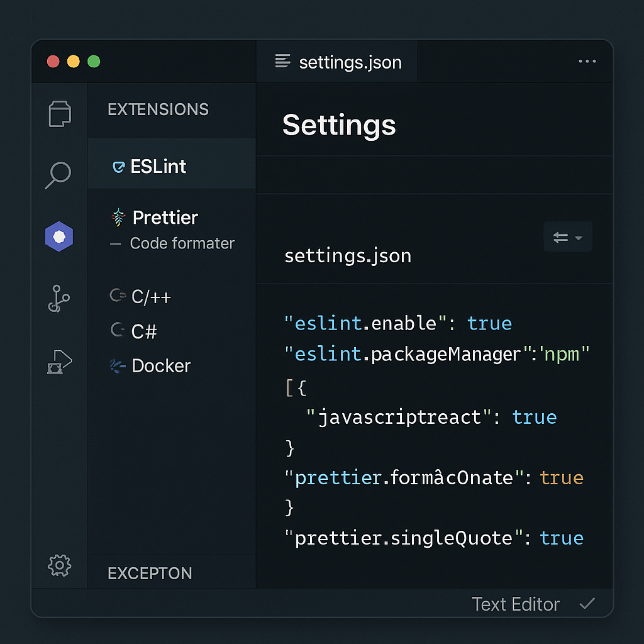Screen dimensions: 644x644
Task: Open the Run and Debug icon
Action: coord(58,362)
